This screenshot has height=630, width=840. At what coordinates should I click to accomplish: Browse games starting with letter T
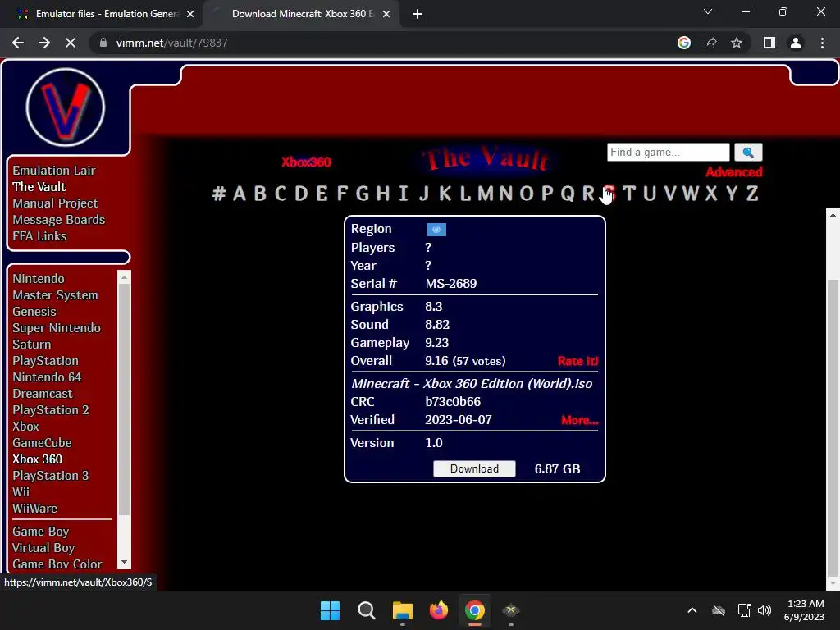(x=629, y=194)
